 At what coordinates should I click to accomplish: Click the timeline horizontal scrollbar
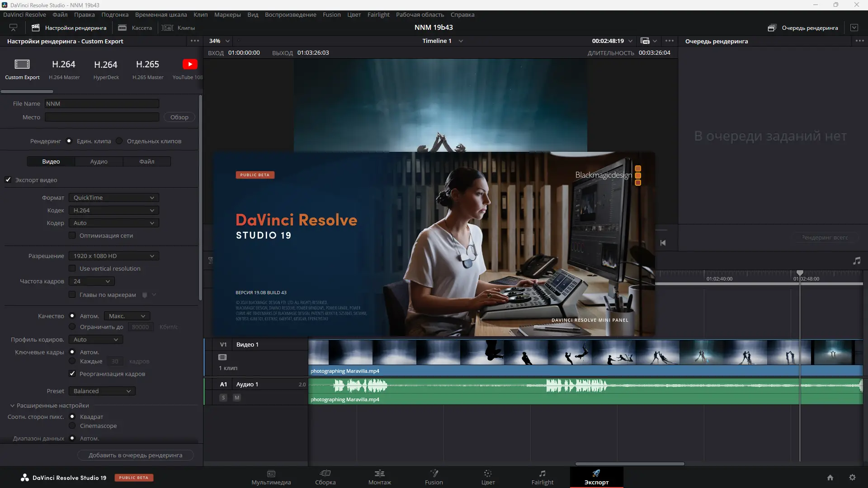click(629, 464)
